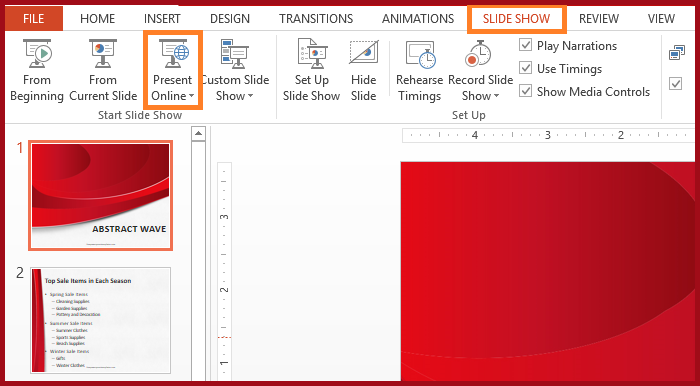This screenshot has height=386, width=700.
Task: Click the monitors icon at ribbon edge
Action: click(677, 53)
